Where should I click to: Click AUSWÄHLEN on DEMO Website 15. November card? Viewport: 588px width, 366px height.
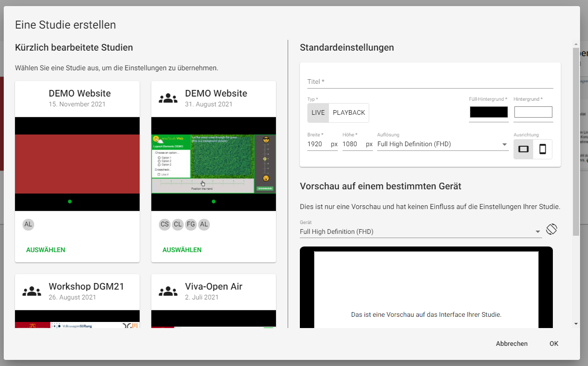(x=46, y=250)
